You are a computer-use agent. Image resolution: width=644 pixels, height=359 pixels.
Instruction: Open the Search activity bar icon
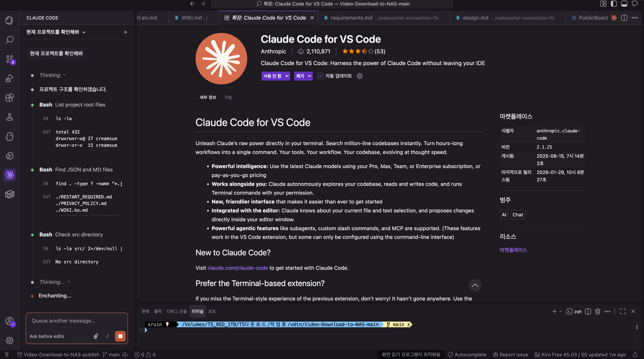(10, 39)
